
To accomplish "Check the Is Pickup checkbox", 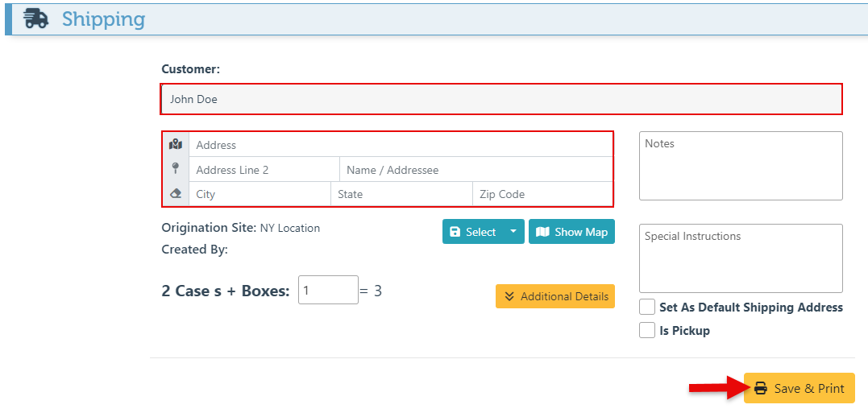I will [647, 331].
